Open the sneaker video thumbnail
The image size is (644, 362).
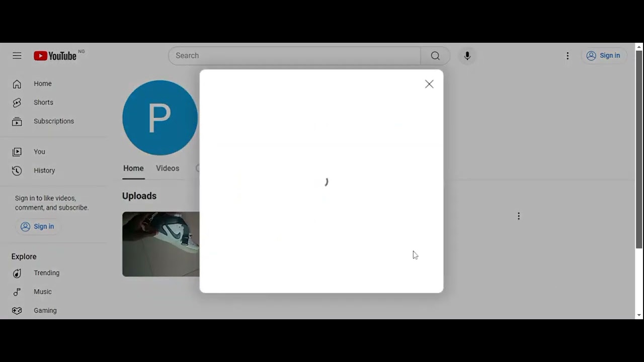coord(161,244)
